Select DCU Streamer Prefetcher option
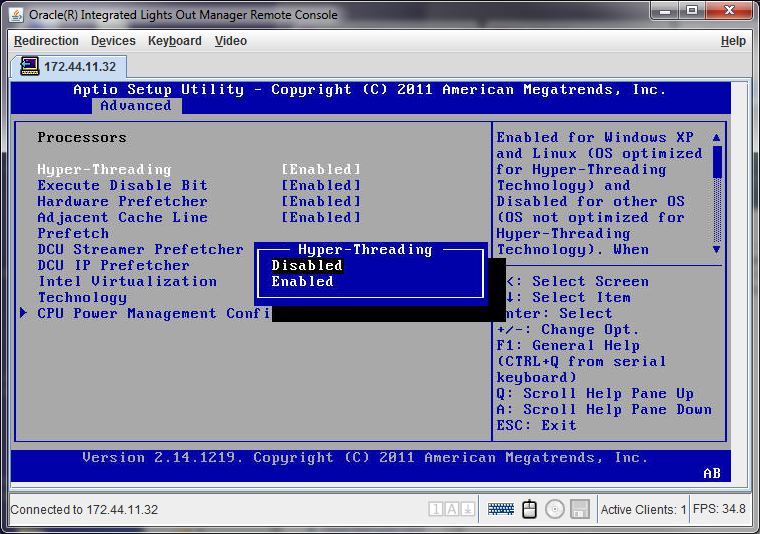 tap(141, 250)
